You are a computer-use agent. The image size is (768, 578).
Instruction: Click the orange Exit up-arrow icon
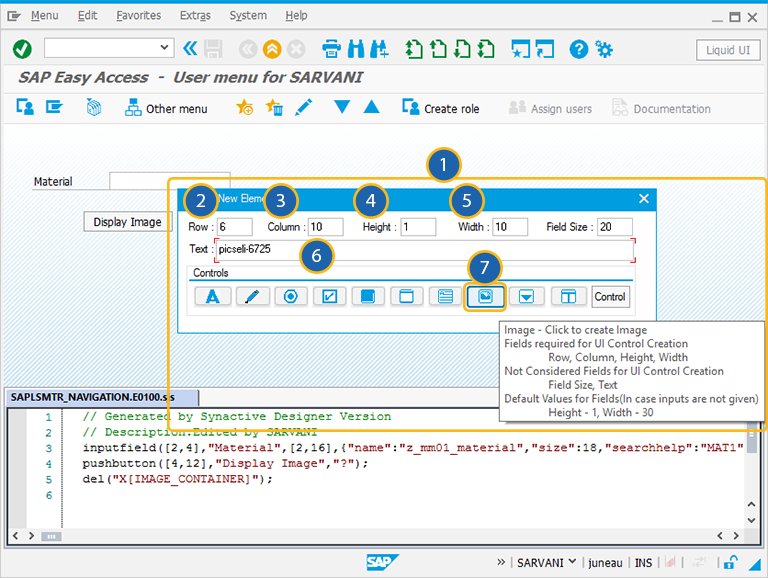coord(272,49)
